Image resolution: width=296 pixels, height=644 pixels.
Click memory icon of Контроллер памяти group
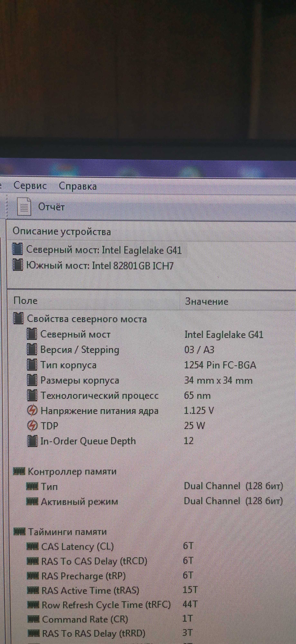click(19, 471)
